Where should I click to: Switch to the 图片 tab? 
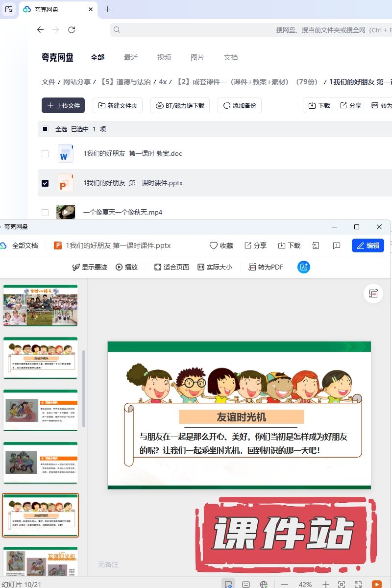coord(197,57)
